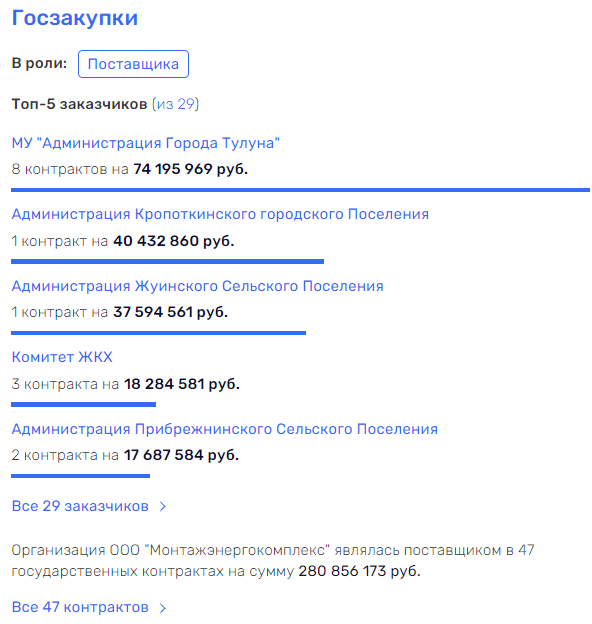Click the (из 29) count text
Screen dimensions: 592x624
coord(175,104)
